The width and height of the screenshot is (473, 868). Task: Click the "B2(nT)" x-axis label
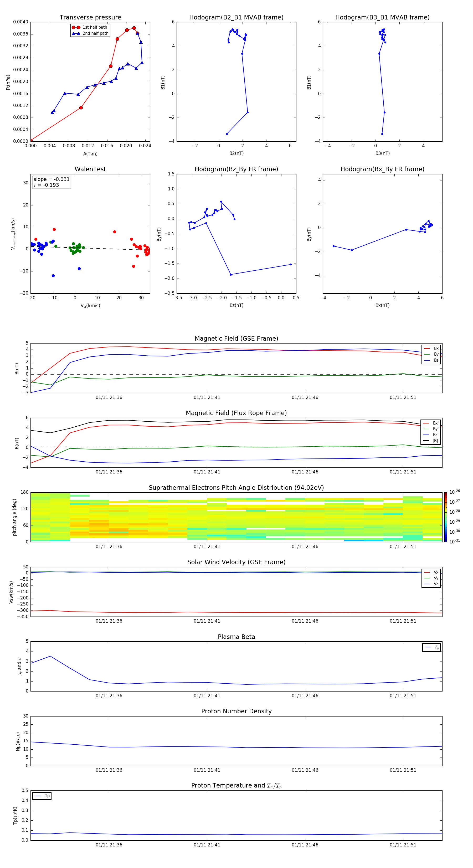(x=236, y=153)
